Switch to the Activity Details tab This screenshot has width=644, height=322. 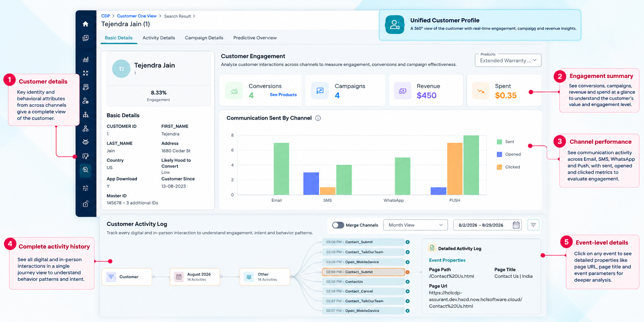[x=159, y=38]
